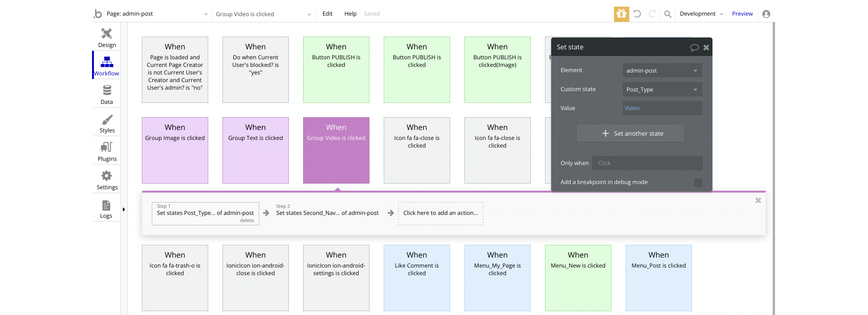This screenshot has width=868, height=315.
Task: Open the Logs section
Action: click(106, 208)
